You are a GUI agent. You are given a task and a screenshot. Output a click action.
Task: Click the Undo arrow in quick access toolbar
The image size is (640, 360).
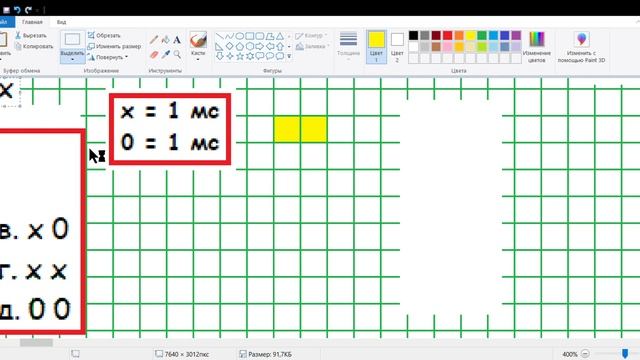point(17,9)
